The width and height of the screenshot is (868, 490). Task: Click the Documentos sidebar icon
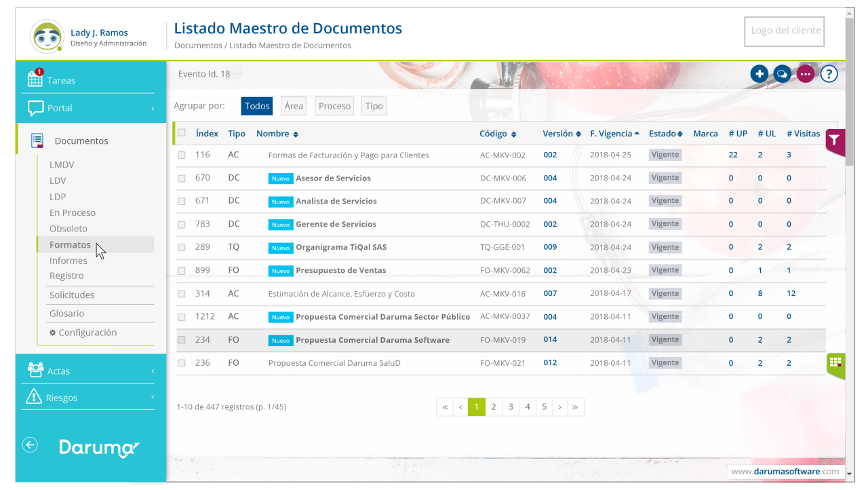(x=37, y=140)
